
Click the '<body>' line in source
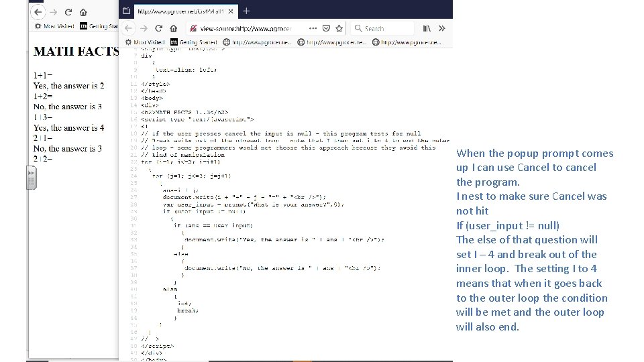pos(152,98)
